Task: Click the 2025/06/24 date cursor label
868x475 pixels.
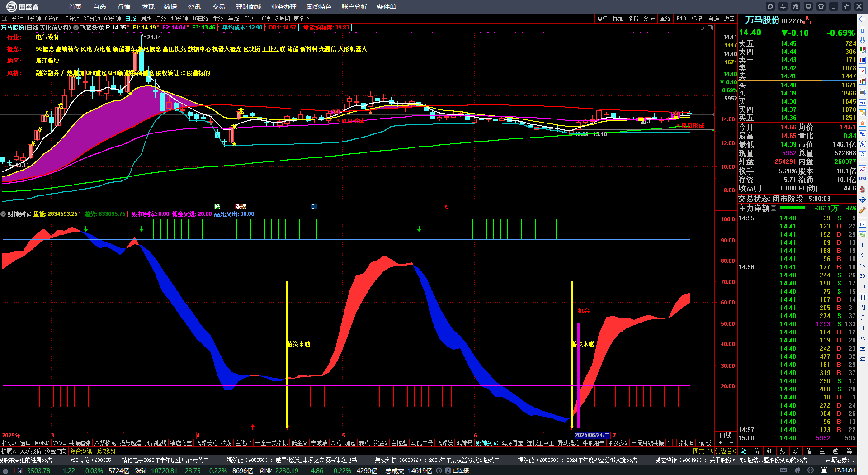Action: tap(592, 435)
